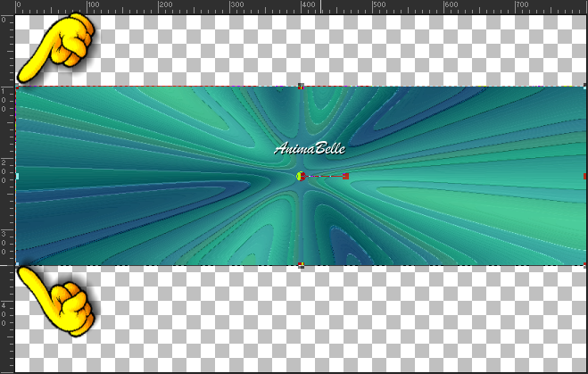This screenshot has width=588, height=374.
Task: Click the bottom-right corner selection handle
Action: (585, 265)
